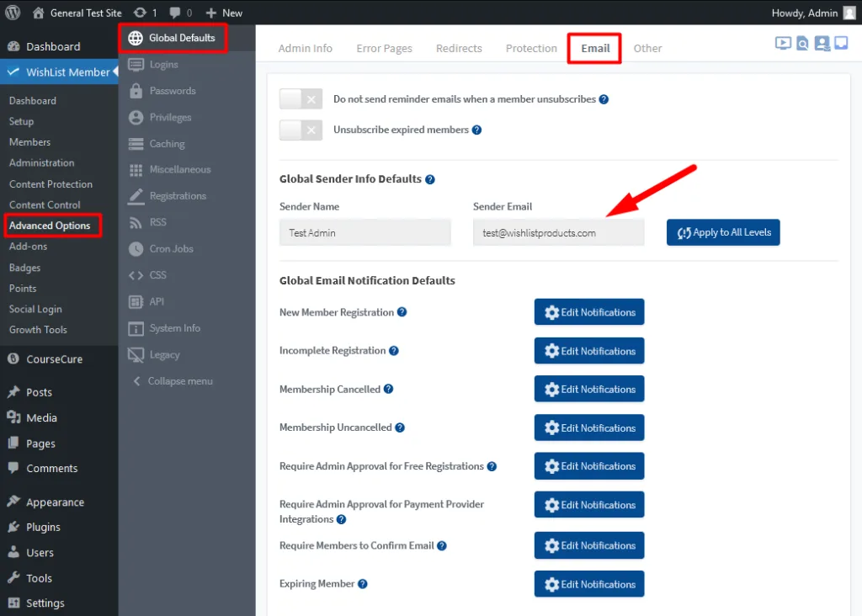Select the Email tab
This screenshot has height=616, width=862.
pos(595,48)
